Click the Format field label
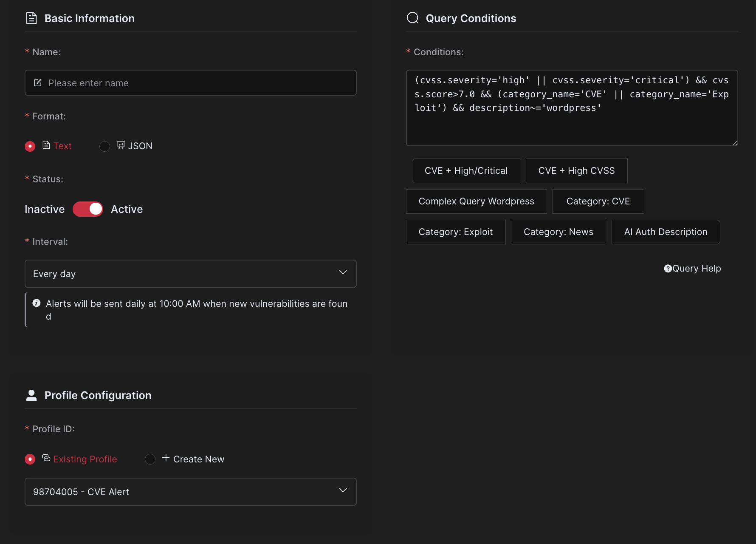The image size is (756, 544). point(49,116)
